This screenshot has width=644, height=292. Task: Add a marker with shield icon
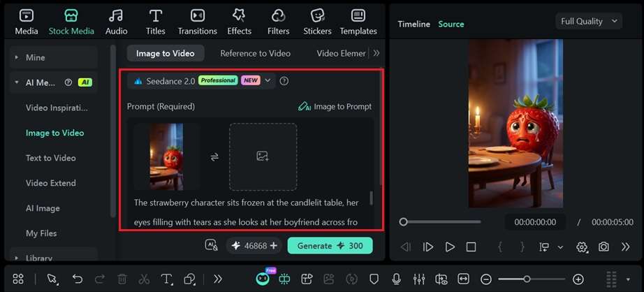click(374, 279)
